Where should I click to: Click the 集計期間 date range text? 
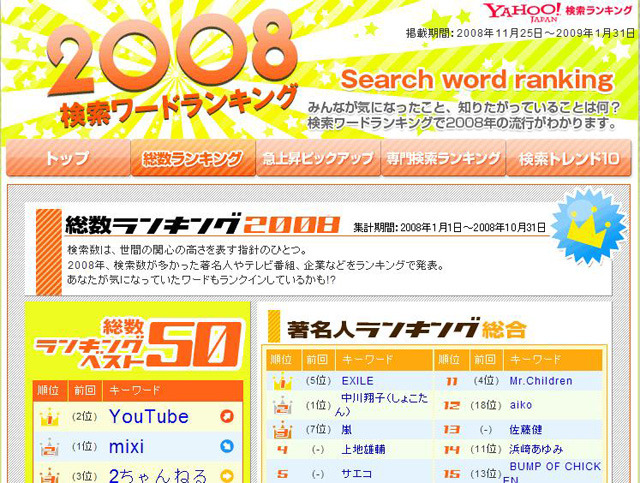[449, 228]
